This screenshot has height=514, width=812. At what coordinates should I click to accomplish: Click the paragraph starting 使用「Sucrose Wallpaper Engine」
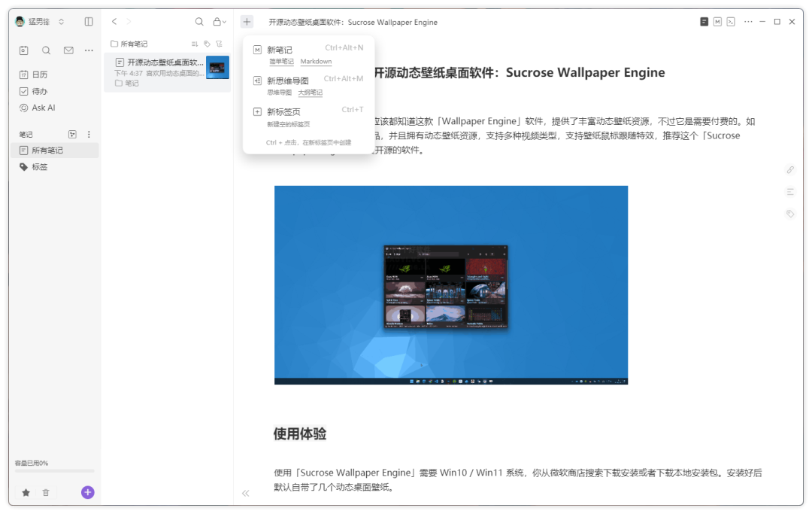pos(518,480)
